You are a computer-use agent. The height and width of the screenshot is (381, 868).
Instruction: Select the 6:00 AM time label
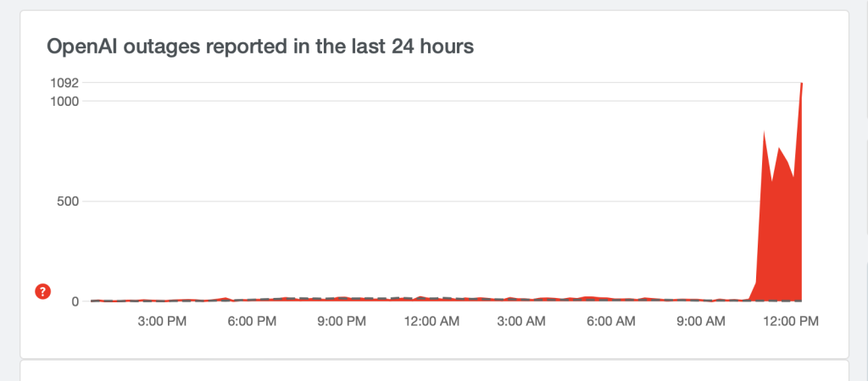611,322
